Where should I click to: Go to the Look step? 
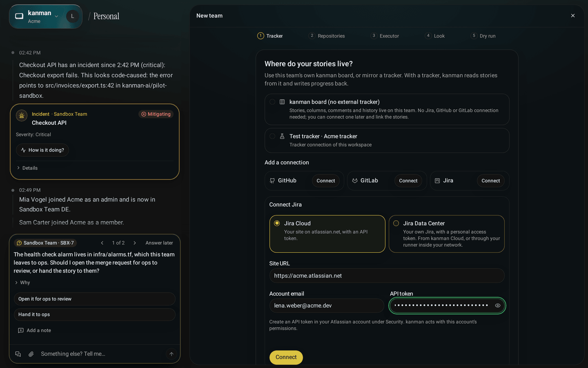coord(435,36)
